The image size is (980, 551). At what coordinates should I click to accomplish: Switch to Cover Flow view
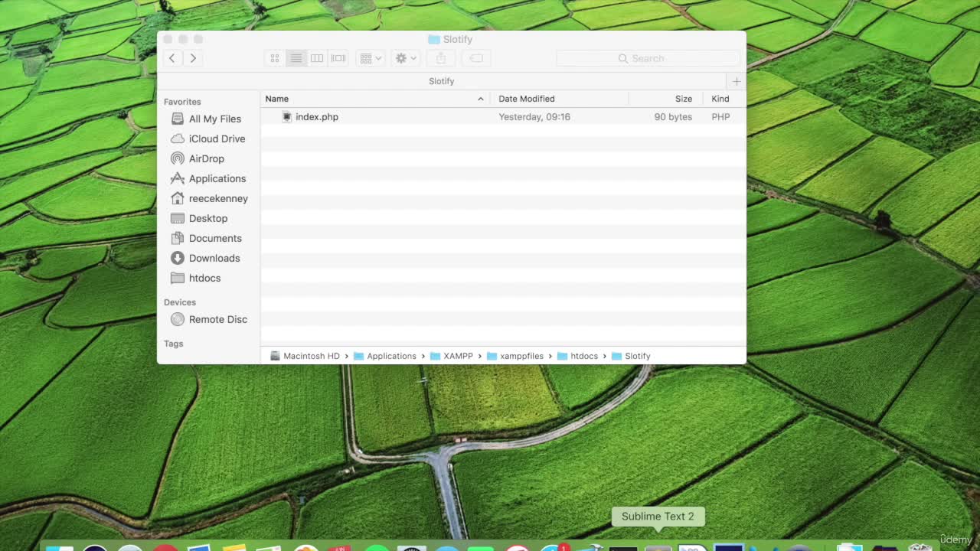pos(338,58)
